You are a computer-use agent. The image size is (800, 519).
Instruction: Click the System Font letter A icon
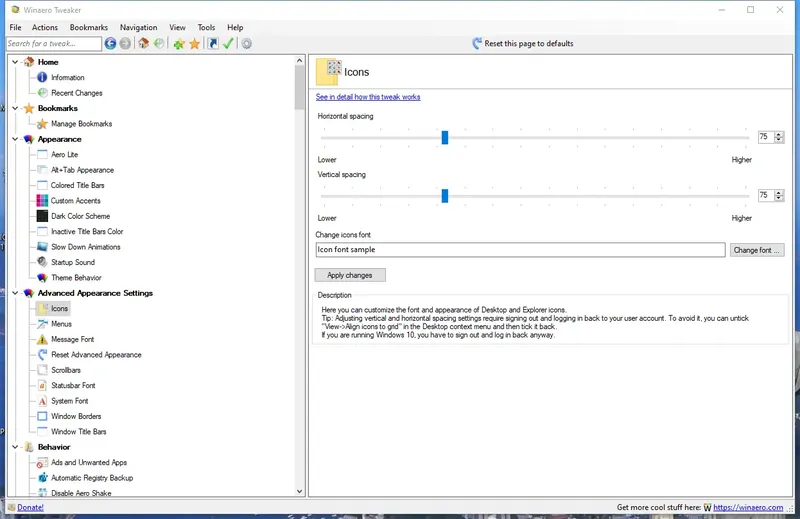pos(42,401)
